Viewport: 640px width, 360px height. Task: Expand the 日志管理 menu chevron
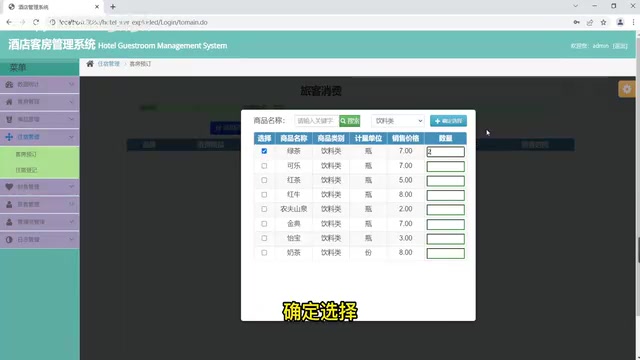71,240
